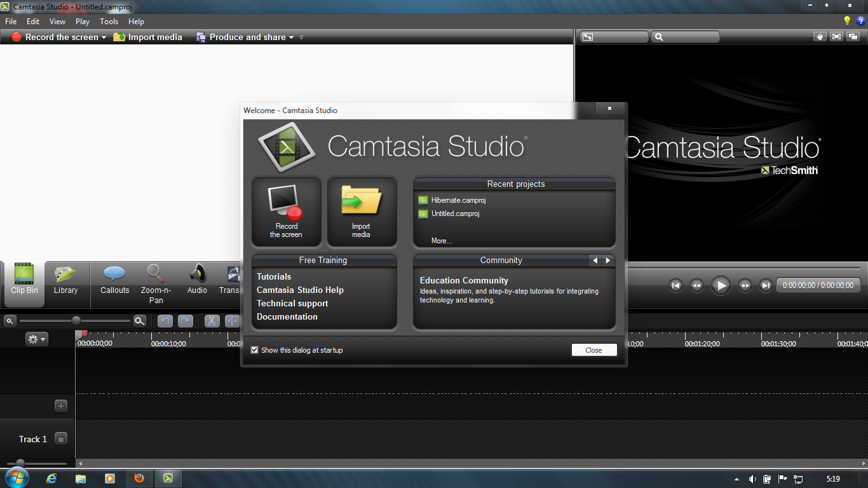This screenshot has width=868, height=488.
Task: Toggle full screen preview mode icon
Action: click(836, 37)
